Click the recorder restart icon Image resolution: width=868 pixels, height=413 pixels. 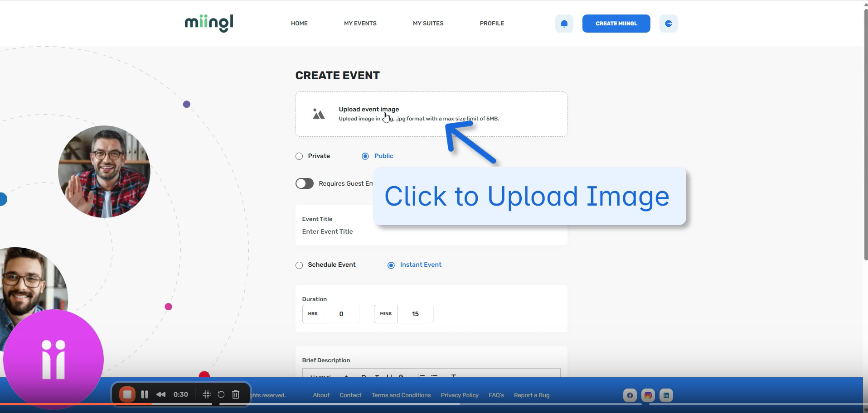point(221,394)
